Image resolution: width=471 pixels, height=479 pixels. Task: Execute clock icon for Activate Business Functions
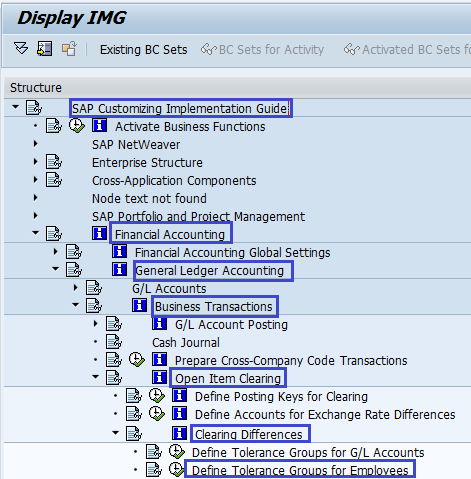tap(77, 126)
